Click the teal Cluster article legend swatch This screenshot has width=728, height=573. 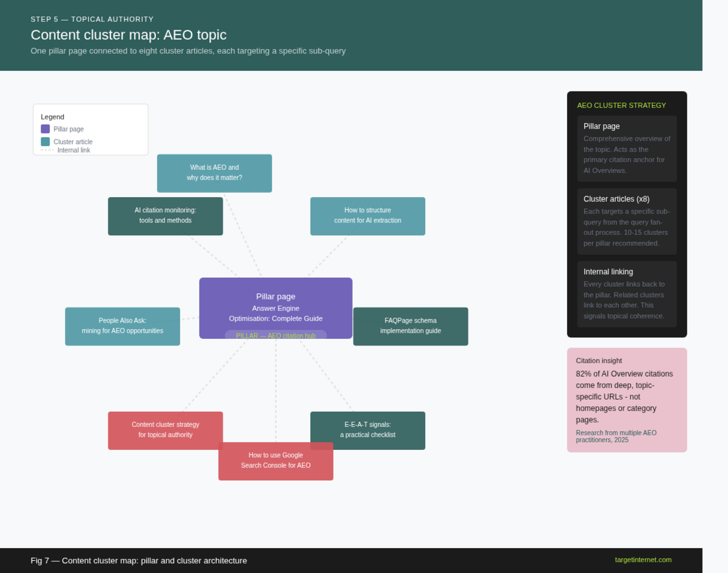pyautogui.click(x=45, y=142)
